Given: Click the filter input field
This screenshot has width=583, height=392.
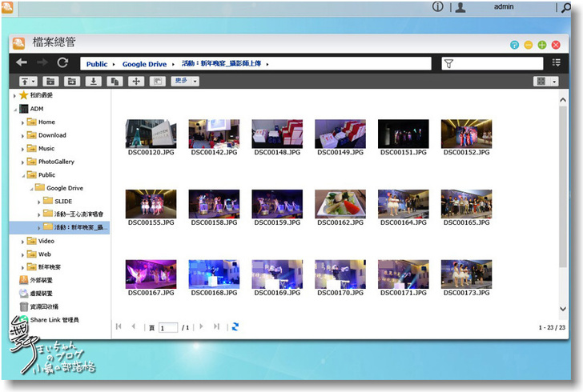Looking at the screenshot, I should [x=493, y=63].
